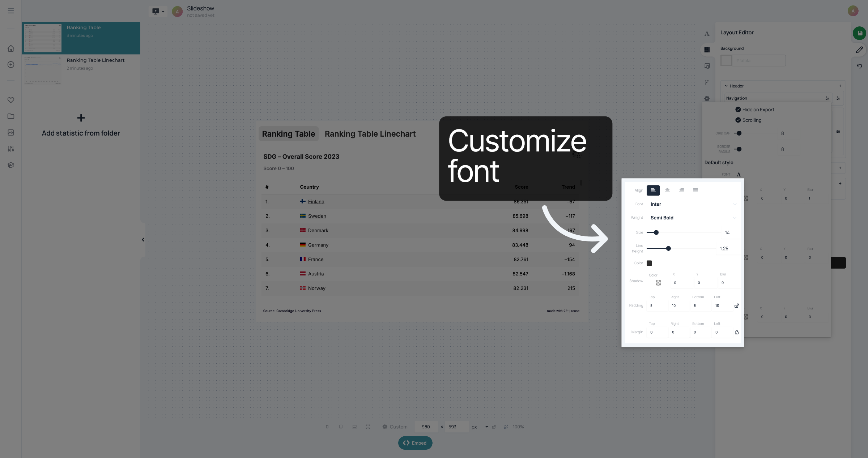Set text alignment to left
This screenshot has height=458, width=868.
[x=653, y=191]
